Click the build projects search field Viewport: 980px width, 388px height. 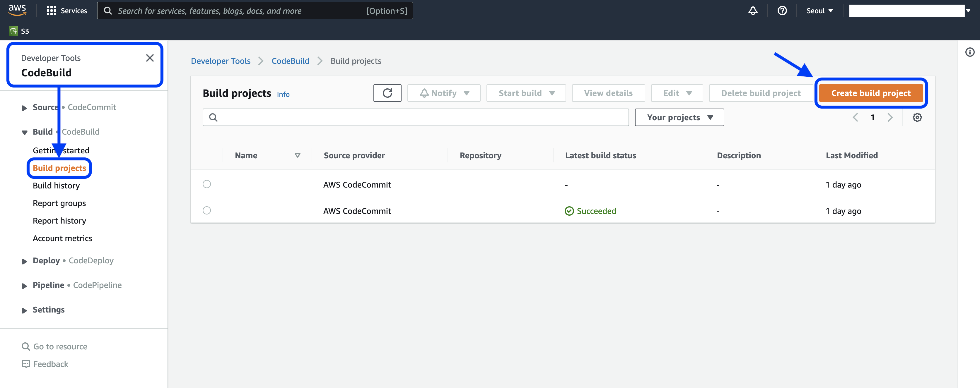tap(415, 117)
